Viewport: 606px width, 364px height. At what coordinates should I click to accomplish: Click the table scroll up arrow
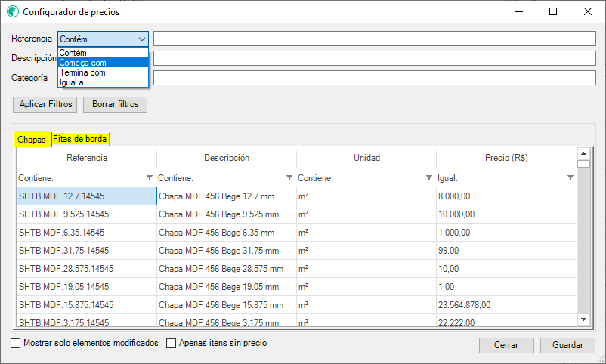coord(583,153)
